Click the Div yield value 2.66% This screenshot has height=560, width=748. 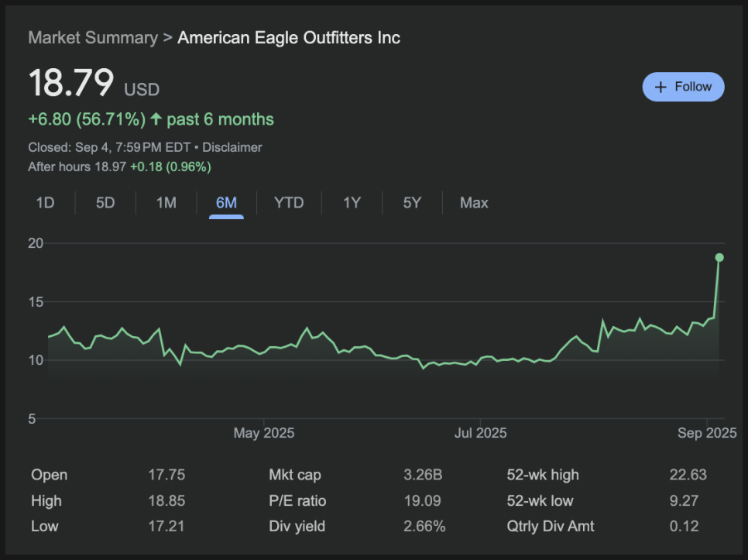424,526
